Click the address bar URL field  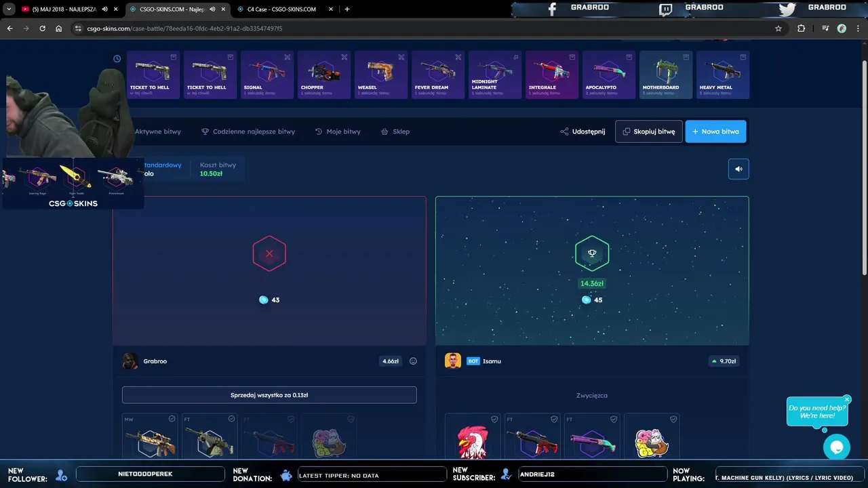pos(427,28)
